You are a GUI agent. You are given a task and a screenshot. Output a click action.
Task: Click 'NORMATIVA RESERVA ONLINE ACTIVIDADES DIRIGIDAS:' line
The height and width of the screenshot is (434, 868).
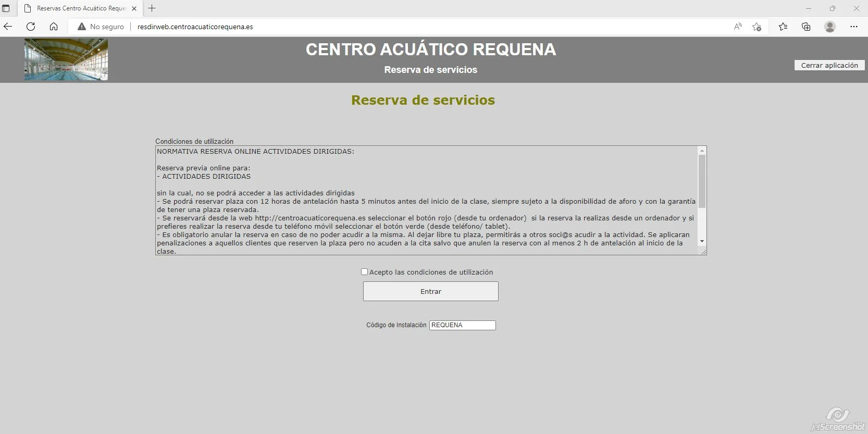[255, 152]
